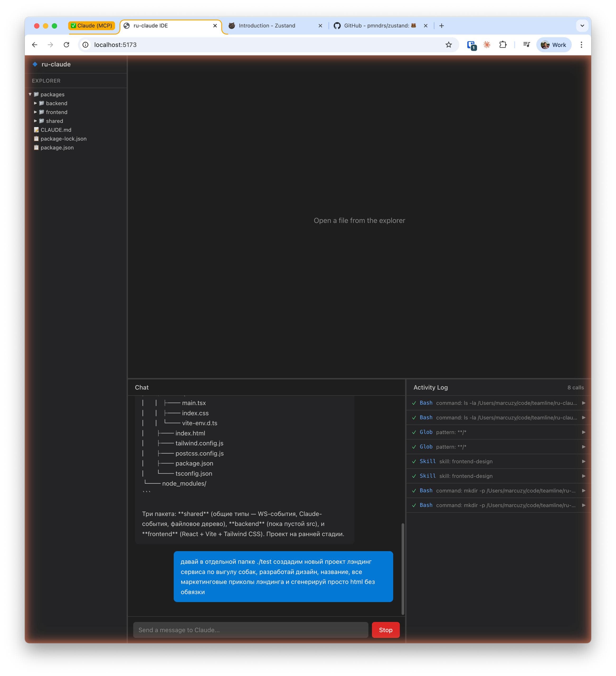Open the Claude extension asterisk icon
The width and height of the screenshot is (616, 676).
click(x=487, y=45)
